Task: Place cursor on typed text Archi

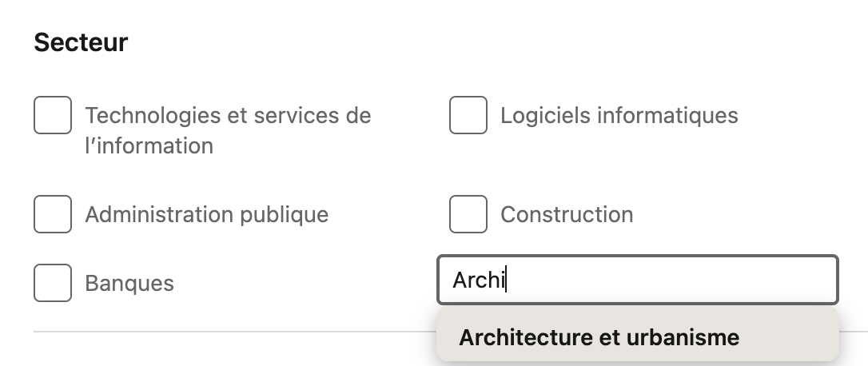Action: click(x=478, y=280)
